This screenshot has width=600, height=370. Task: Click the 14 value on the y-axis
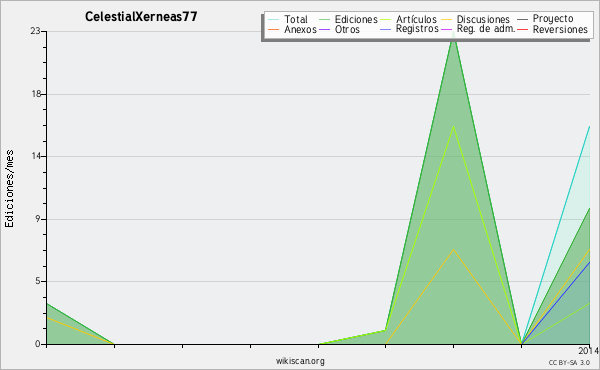(36, 156)
